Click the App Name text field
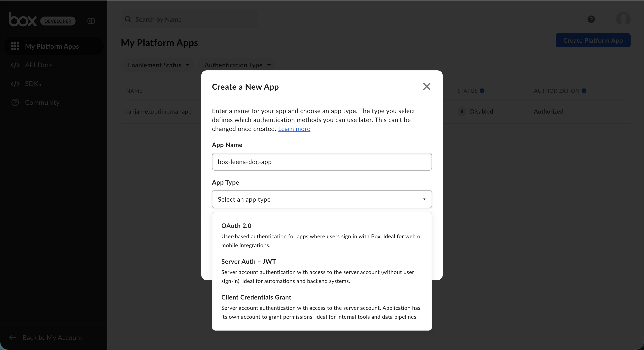 click(x=322, y=162)
